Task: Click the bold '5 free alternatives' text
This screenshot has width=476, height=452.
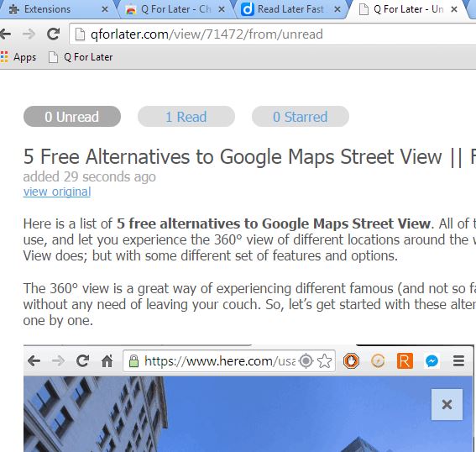Action: tap(273, 223)
